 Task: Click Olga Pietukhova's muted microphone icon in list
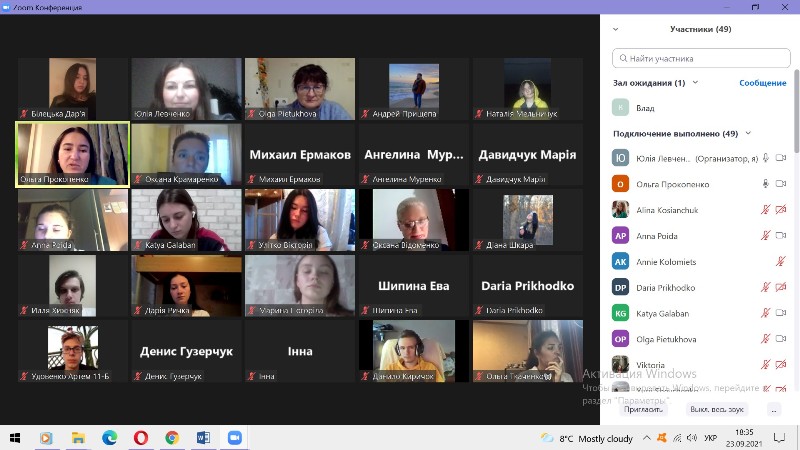click(765, 339)
